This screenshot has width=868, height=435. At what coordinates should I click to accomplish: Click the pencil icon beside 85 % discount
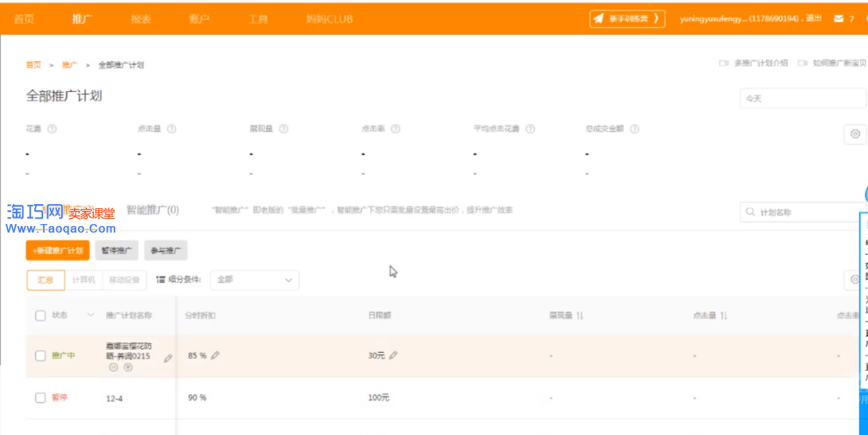coord(215,356)
